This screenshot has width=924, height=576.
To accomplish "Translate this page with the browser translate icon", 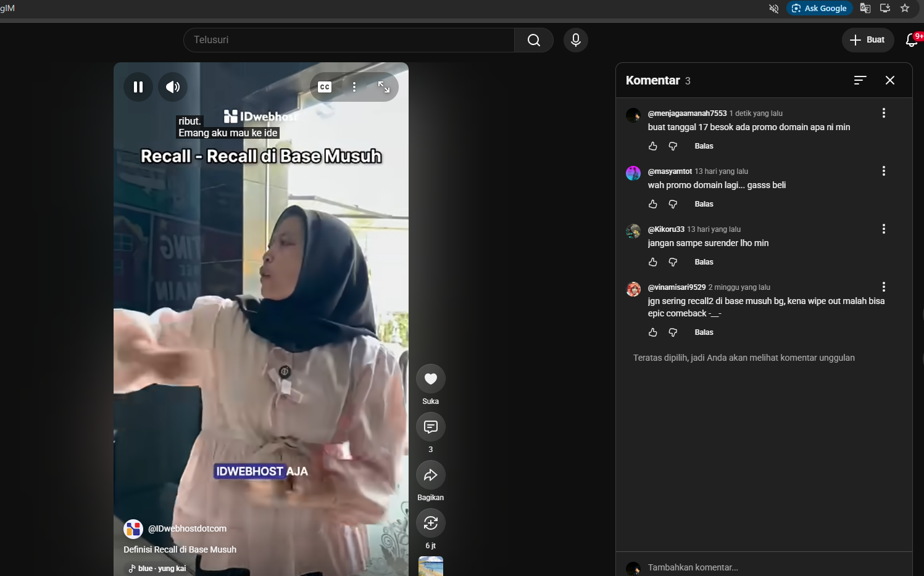I will [x=865, y=8].
